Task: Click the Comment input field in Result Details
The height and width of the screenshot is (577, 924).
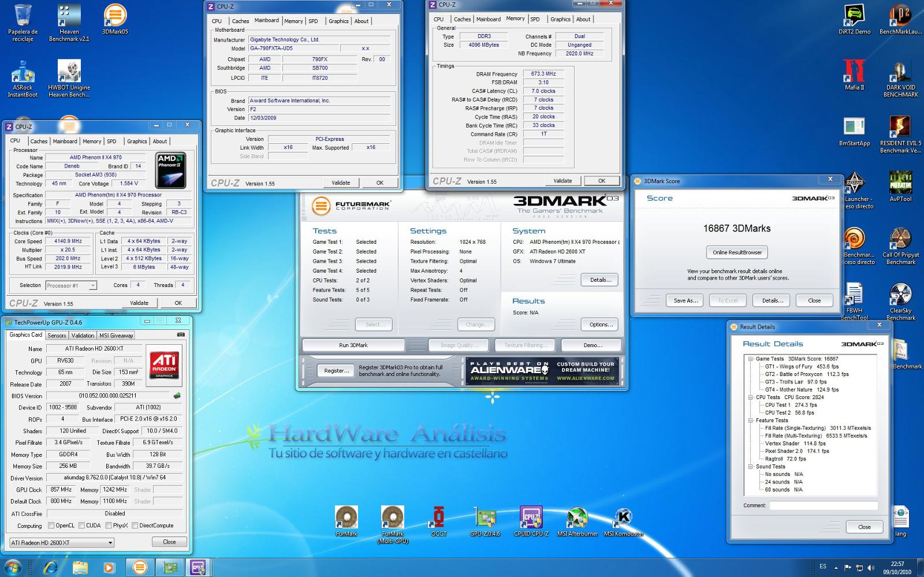Action: (824, 505)
